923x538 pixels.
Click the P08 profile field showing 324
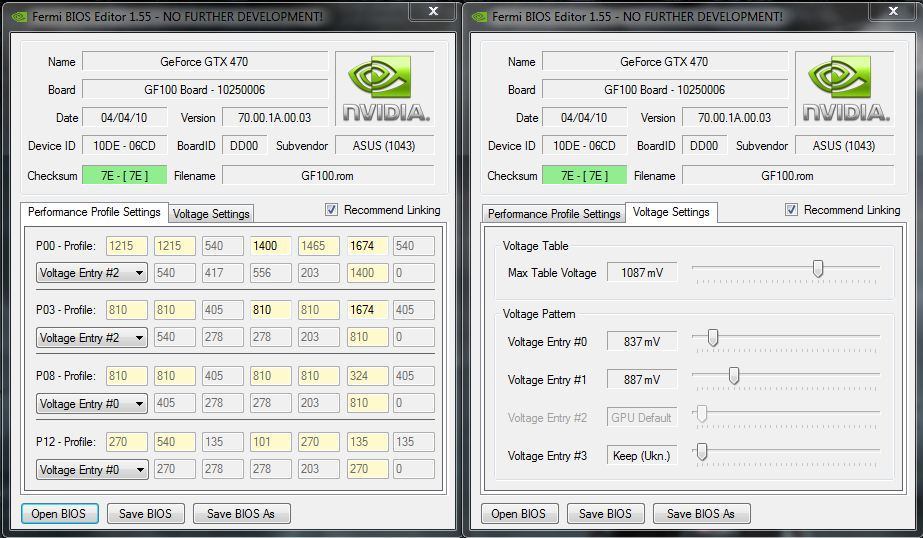pos(367,376)
